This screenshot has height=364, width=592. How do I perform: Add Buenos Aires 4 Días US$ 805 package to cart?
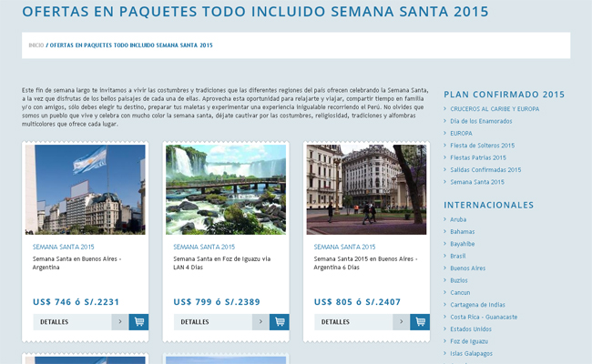tap(420, 321)
